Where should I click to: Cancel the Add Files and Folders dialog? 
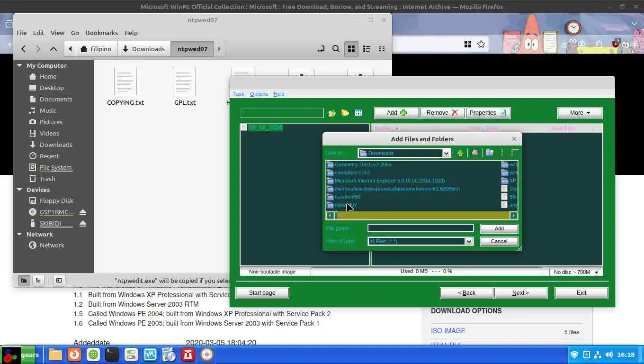click(499, 241)
